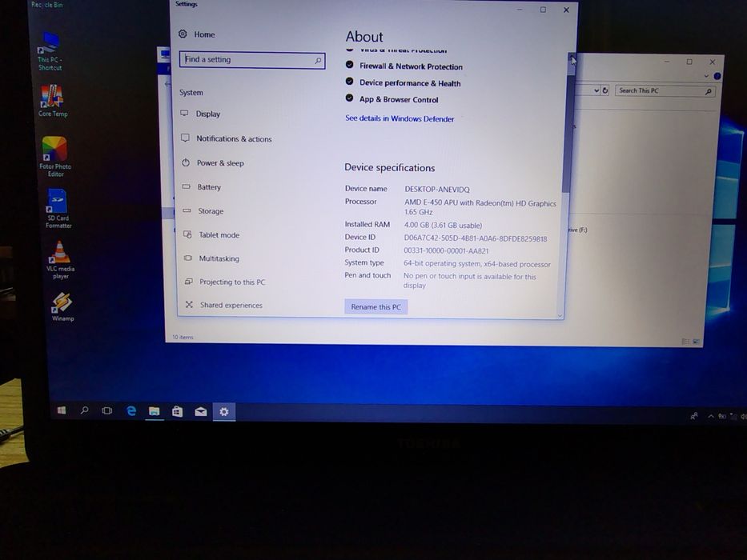The height and width of the screenshot is (560, 747).
Task: Open File Explorer help icon
Action: [717, 76]
